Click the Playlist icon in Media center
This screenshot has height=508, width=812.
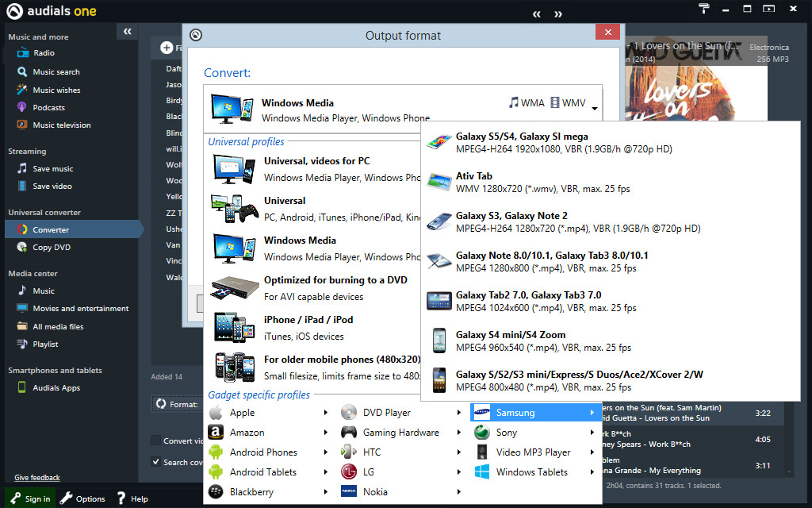coord(22,344)
